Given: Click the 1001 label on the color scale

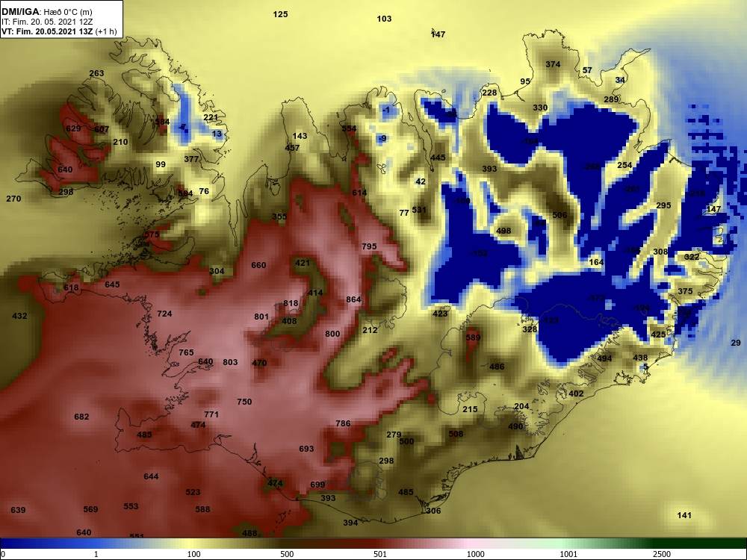Looking at the screenshot, I should [568, 554].
